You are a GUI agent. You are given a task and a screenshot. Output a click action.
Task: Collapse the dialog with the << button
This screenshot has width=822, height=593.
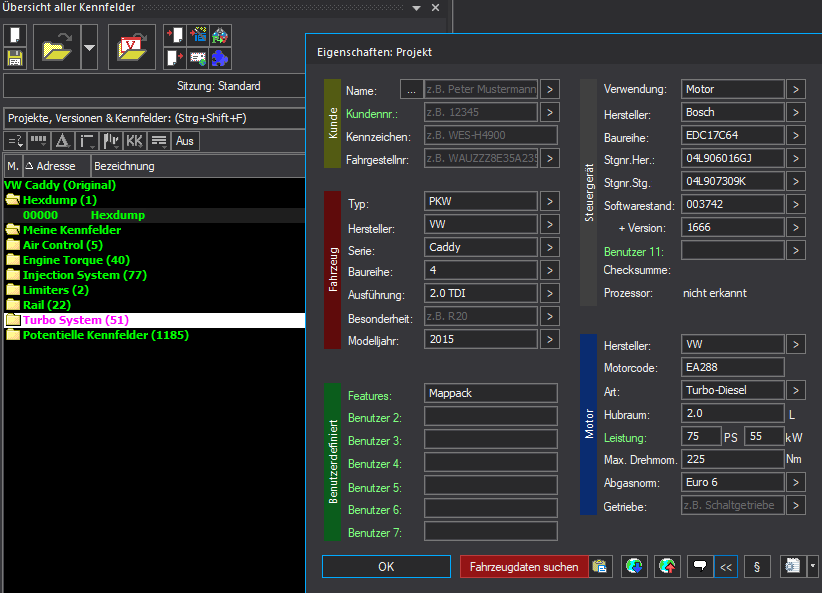[x=726, y=567]
